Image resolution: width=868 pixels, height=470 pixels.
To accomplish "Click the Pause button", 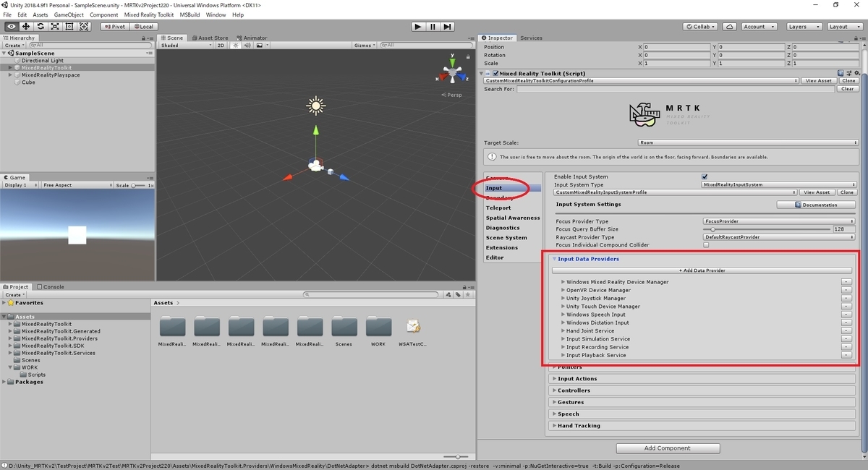I will [433, 27].
